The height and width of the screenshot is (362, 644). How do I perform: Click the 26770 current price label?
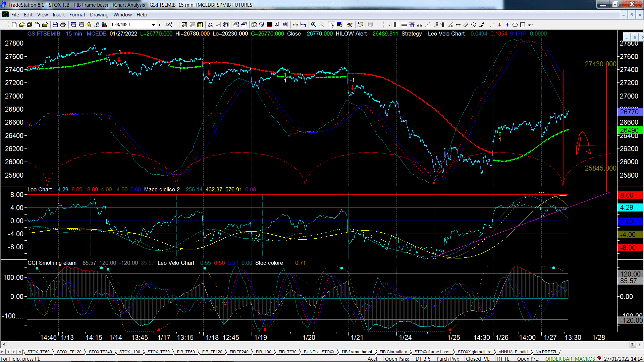[x=630, y=112]
